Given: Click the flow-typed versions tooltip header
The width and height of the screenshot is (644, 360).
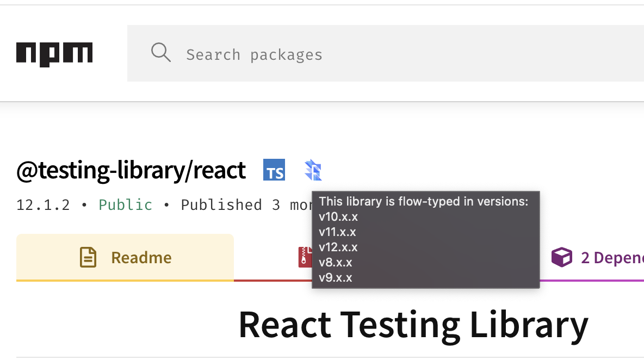Looking at the screenshot, I should [x=424, y=202].
